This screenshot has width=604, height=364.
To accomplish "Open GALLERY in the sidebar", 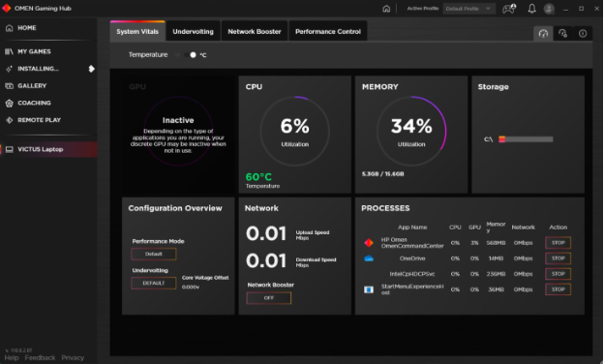I will pyautogui.click(x=32, y=85).
